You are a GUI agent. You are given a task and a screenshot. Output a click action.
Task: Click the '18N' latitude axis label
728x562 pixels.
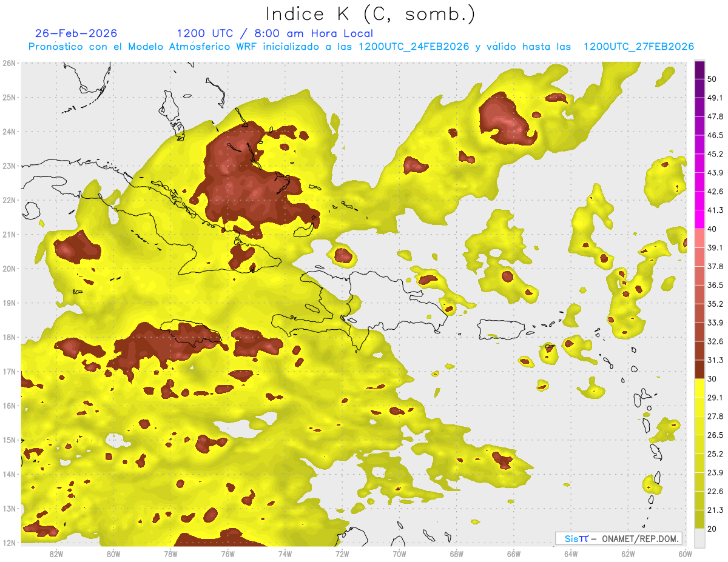pyautogui.click(x=9, y=337)
